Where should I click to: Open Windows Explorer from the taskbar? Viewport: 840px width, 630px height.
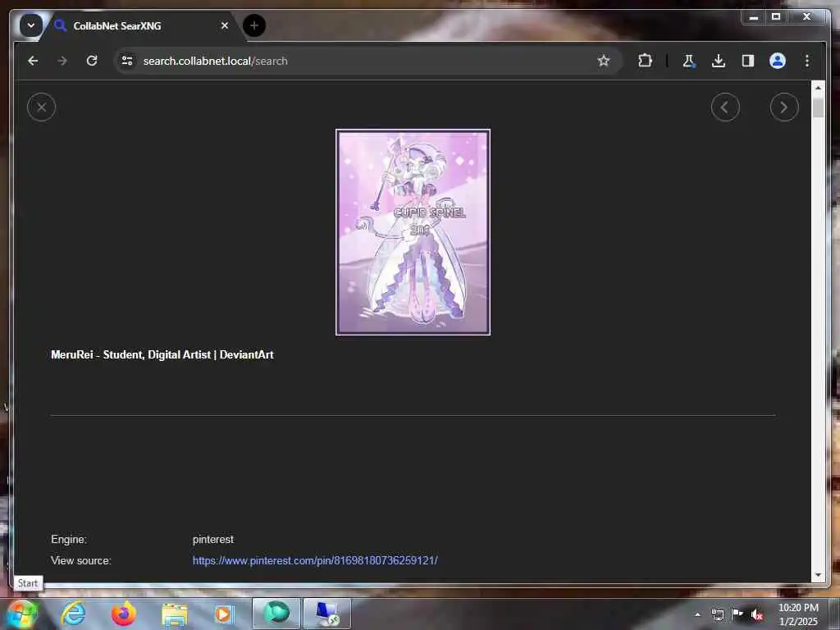[x=175, y=614]
